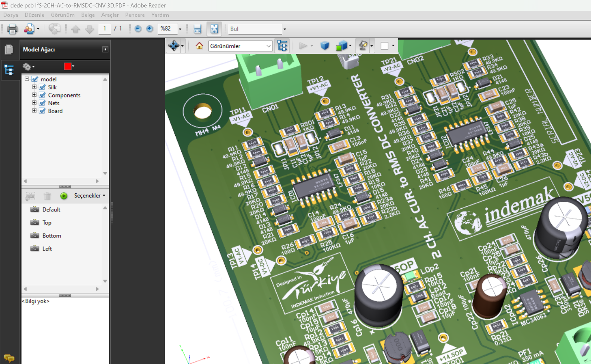The width and height of the screenshot is (591, 364).
Task: Uncheck the Components visibility checkbox
Action: [x=43, y=95]
